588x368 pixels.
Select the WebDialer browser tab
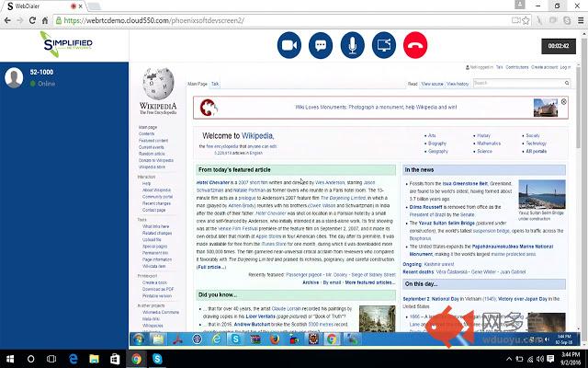[42, 6]
